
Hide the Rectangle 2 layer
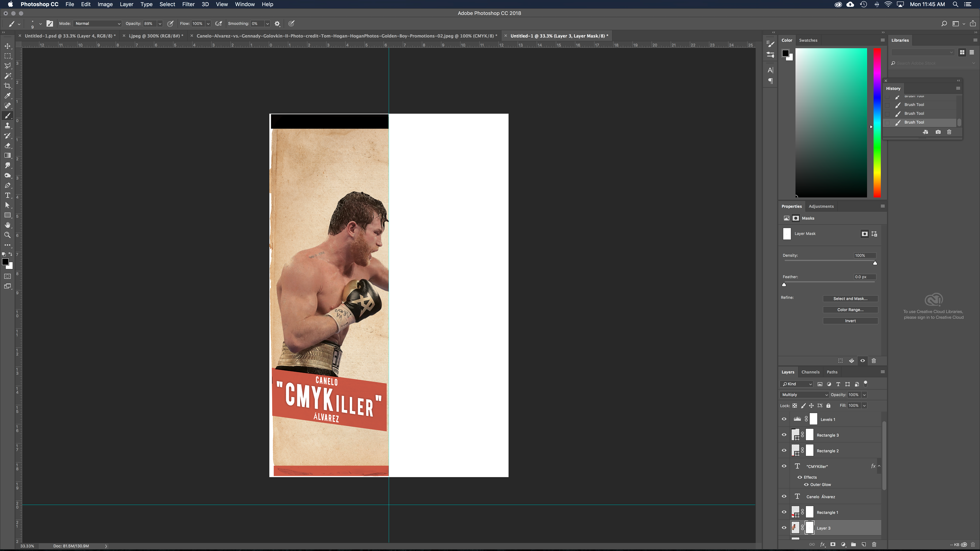pos(784,450)
